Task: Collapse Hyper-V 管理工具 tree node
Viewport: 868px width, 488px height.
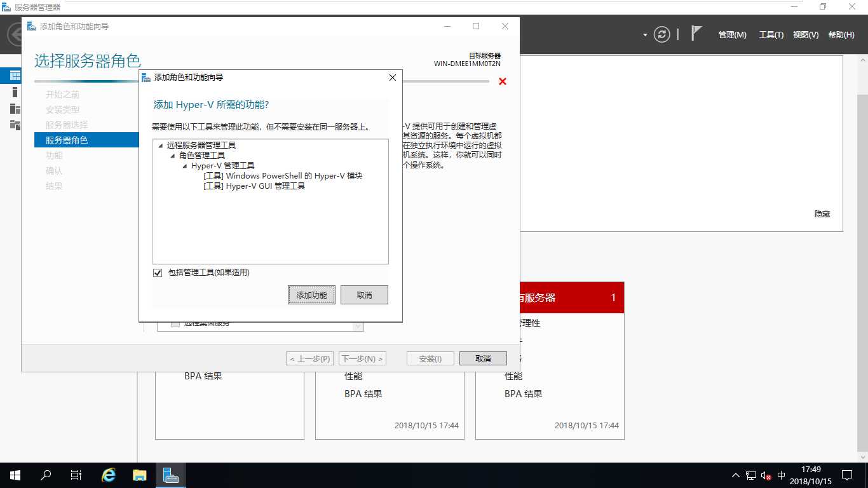Action: tap(185, 166)
